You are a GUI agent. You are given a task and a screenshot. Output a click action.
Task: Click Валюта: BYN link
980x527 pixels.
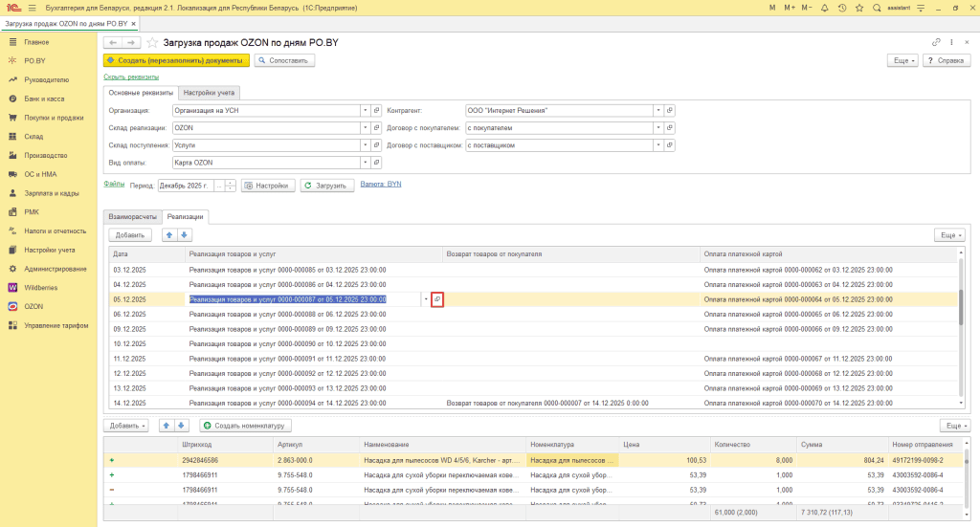tap(381, 185)
